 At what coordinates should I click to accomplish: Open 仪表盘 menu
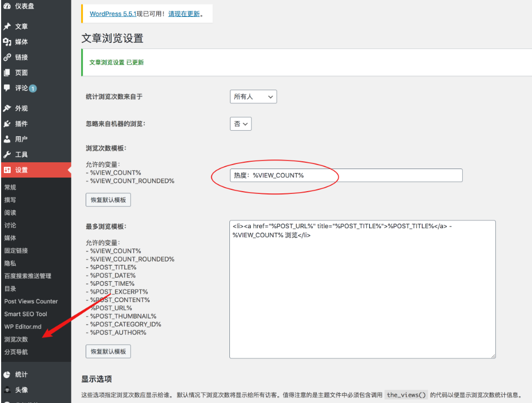(x=24, y=6)
